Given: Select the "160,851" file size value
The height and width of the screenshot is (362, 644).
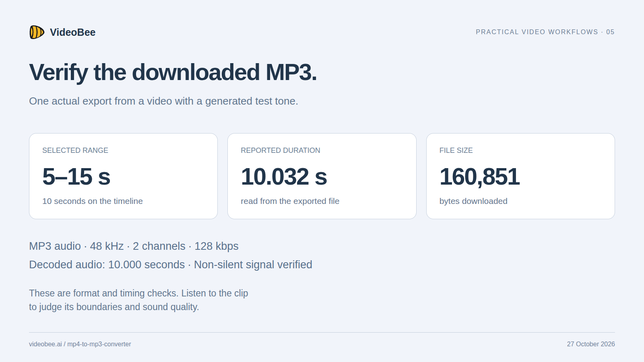Looking at the screenshot, I should pyautogui.click(x=479, y=177).
